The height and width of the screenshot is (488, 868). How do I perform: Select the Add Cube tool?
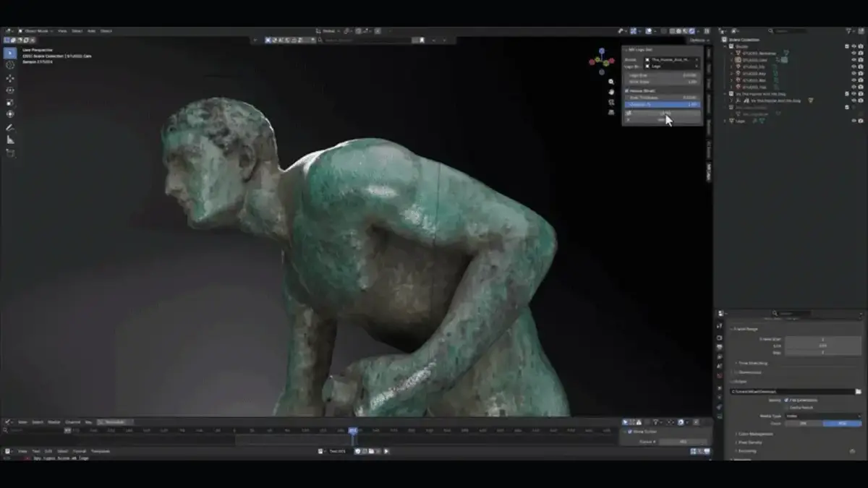10,153
